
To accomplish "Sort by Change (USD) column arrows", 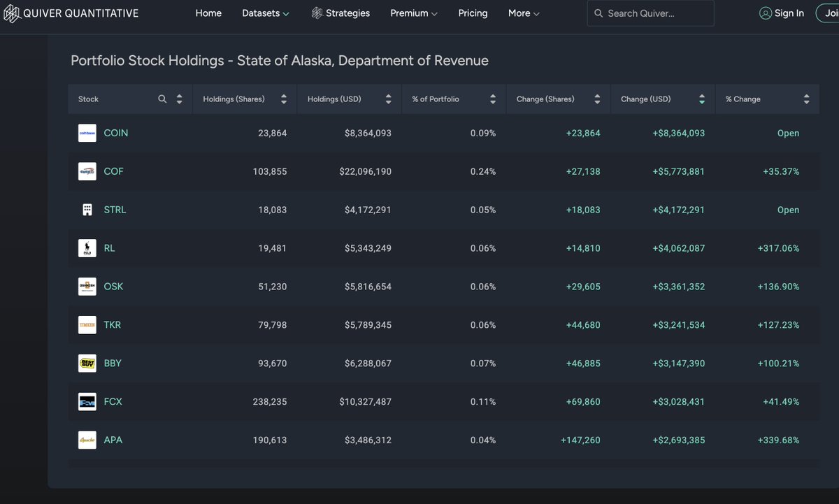I will (x=701, y=99).
